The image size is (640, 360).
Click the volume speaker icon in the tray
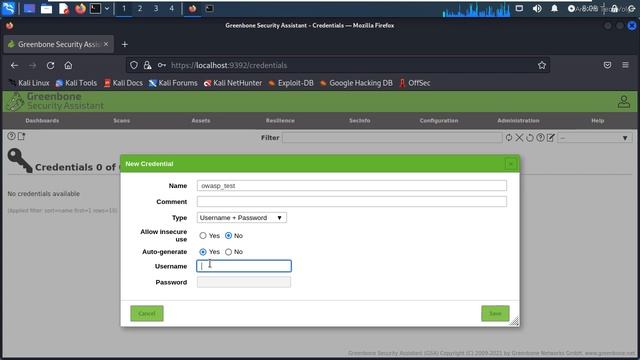point(537,9)
